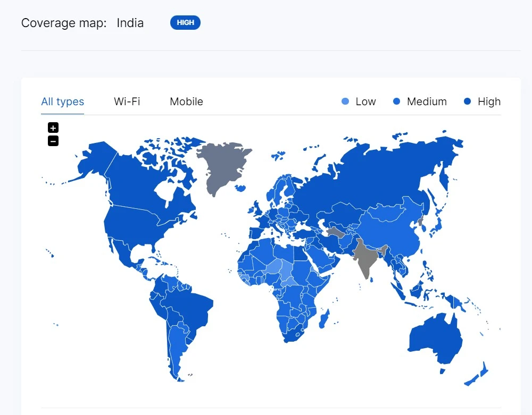Image resolution: width=532 pixels, height=415 pixels.
Task: Switch to the All types tab
Action: point(62,101)
